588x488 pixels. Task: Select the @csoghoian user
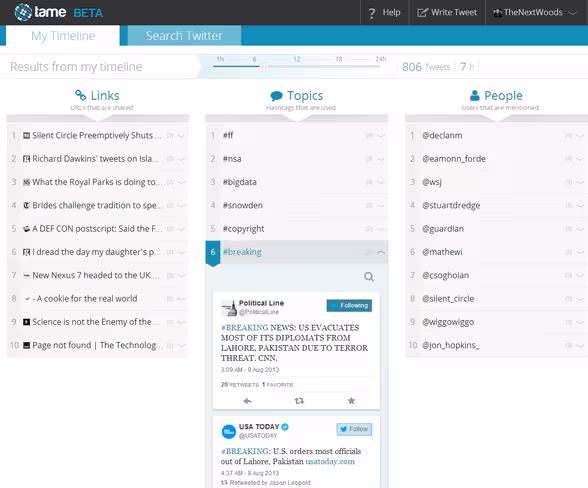446,275
